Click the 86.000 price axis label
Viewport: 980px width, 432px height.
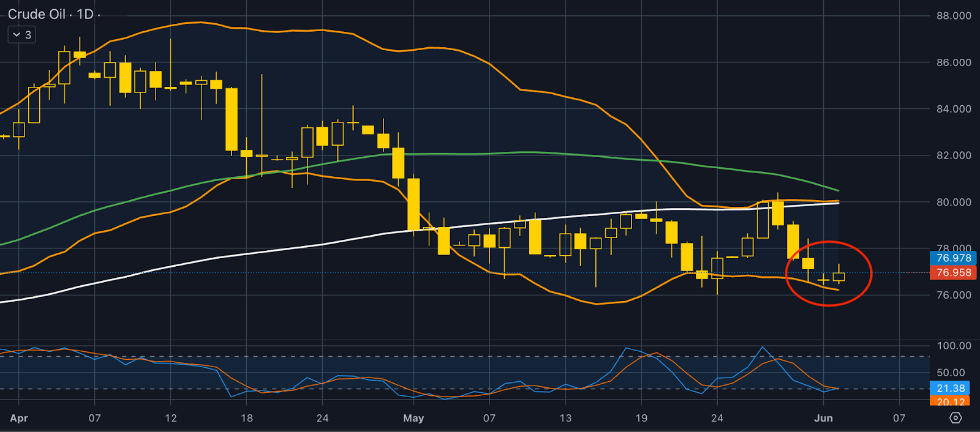954,62
